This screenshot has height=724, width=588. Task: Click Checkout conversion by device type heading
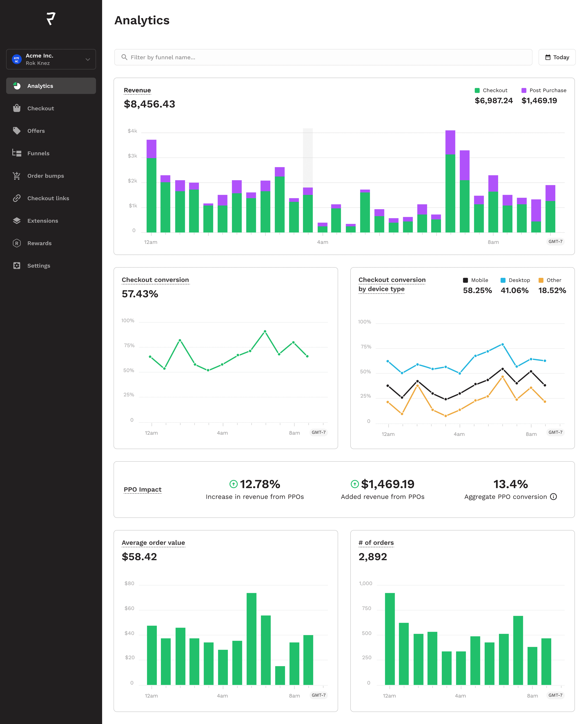click(392, 284)
